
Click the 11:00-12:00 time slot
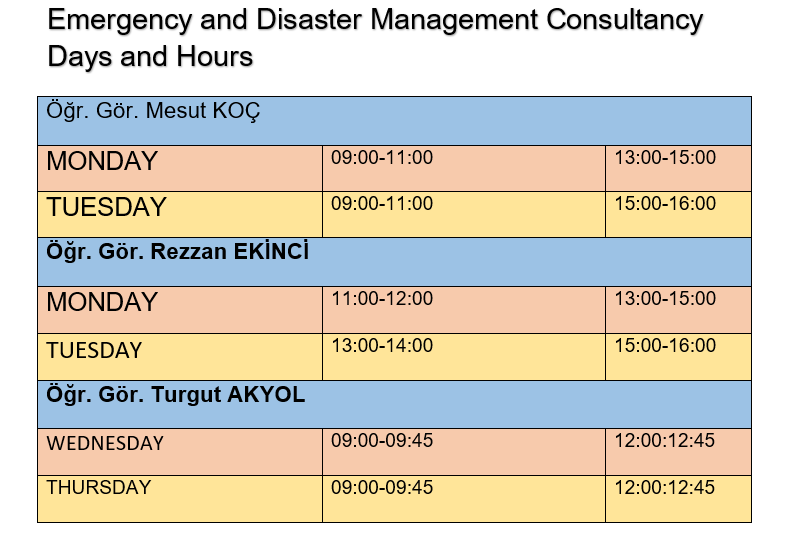(x=381, y=299)
